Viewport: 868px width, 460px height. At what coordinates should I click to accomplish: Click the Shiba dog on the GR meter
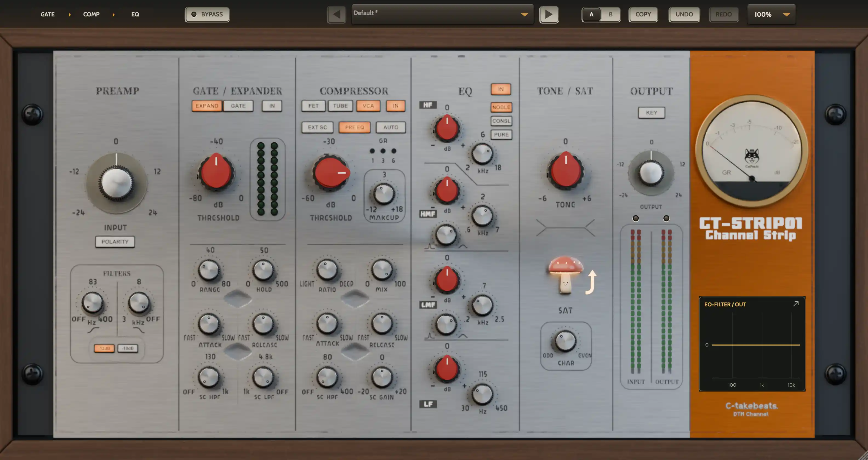pyautogui.click(x=752, y=157)
